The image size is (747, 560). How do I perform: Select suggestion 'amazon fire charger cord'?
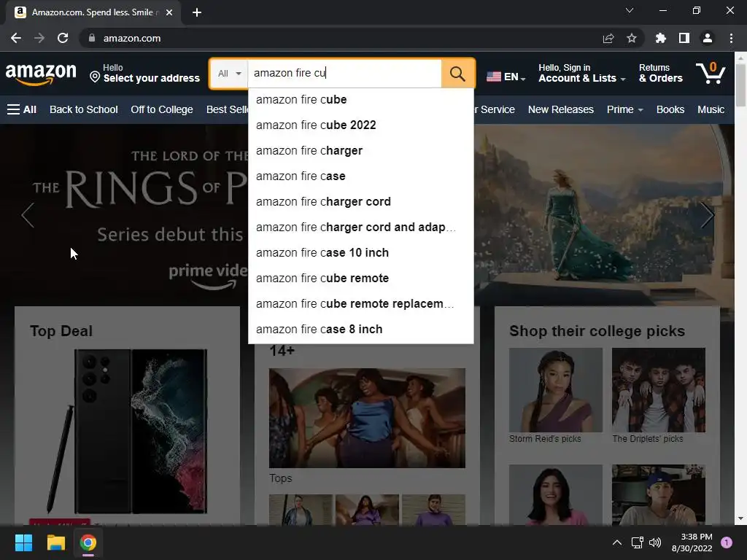360,201
